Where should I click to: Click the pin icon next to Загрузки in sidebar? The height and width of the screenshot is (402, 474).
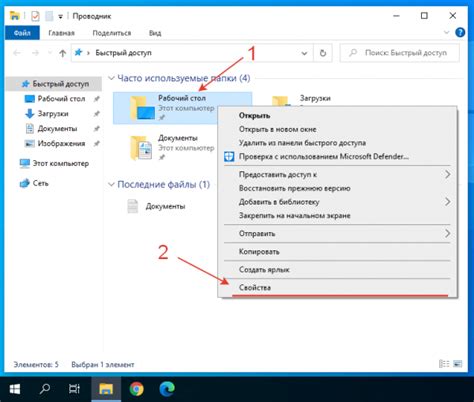[96, 114]
